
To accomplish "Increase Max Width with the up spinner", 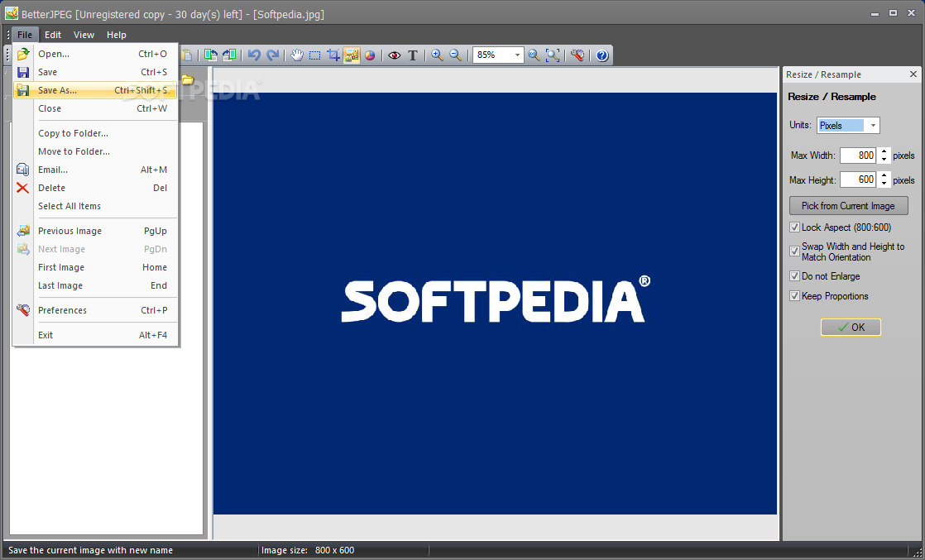I will tap(884, 151).
